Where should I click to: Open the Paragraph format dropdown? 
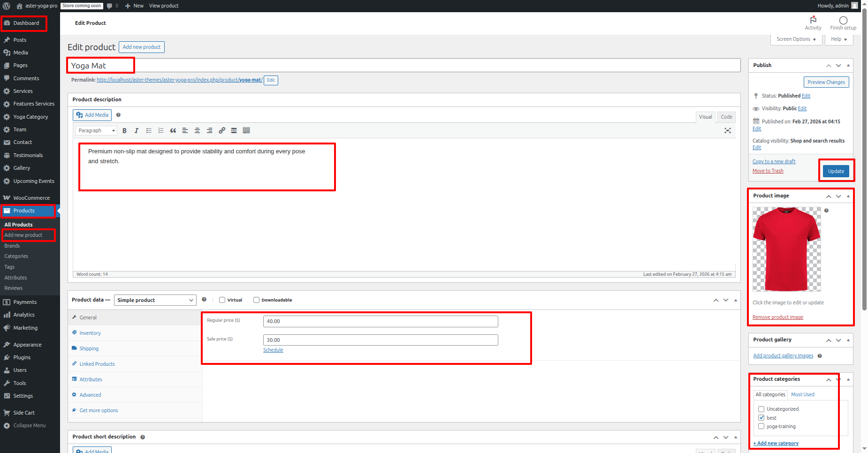96,131
